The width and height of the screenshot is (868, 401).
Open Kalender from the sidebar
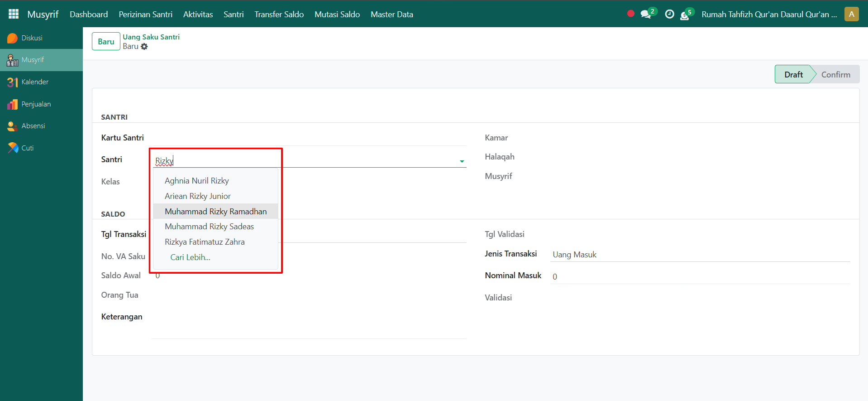(35, 82)
